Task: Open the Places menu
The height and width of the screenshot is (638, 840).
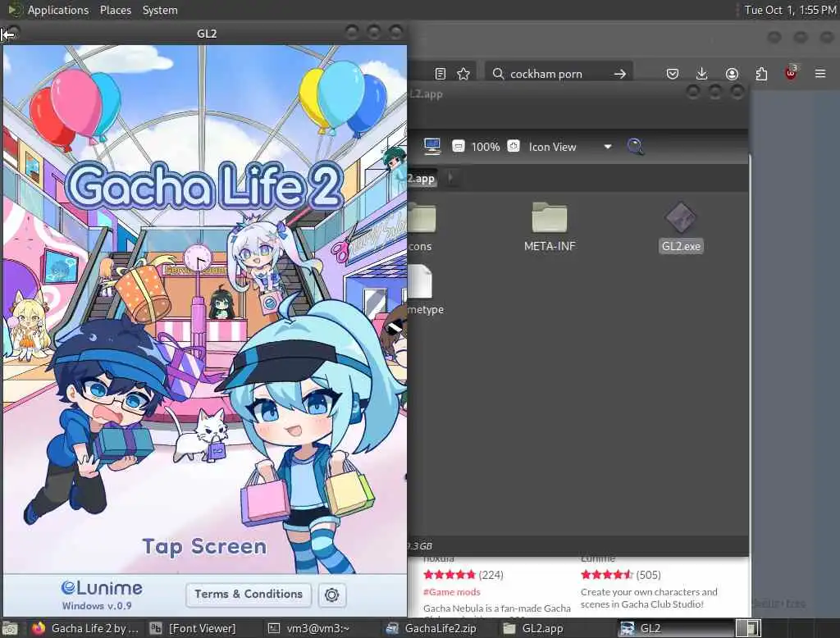Action: [115, 10]
